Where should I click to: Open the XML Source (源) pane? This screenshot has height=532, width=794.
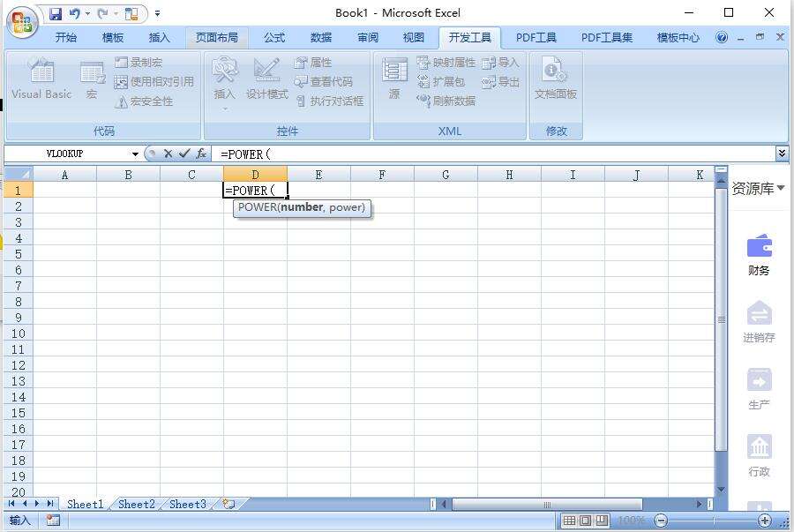tap(394, 79)
